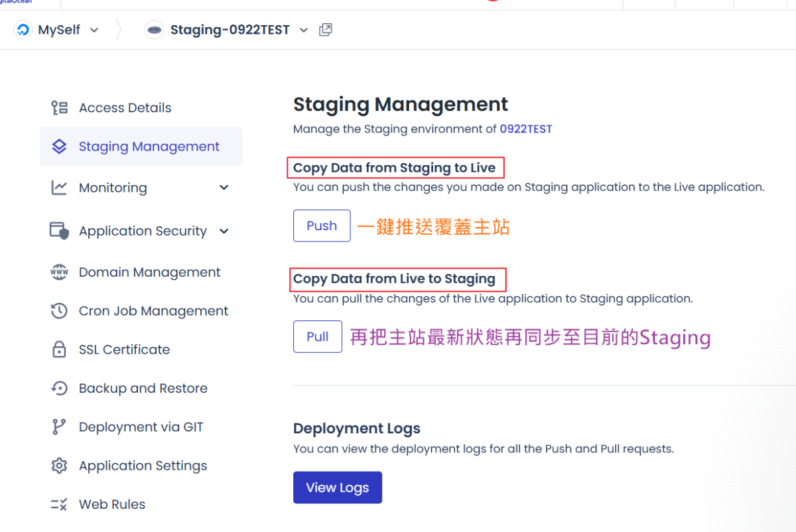Expand the Application Security submenu
This screenshot has height=532, width=796.
click(224, 230)
